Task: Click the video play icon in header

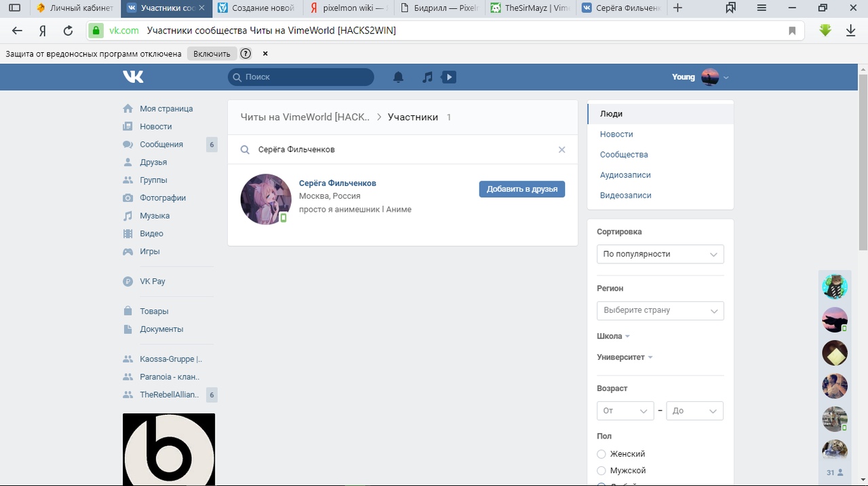Action: [448, 77]
